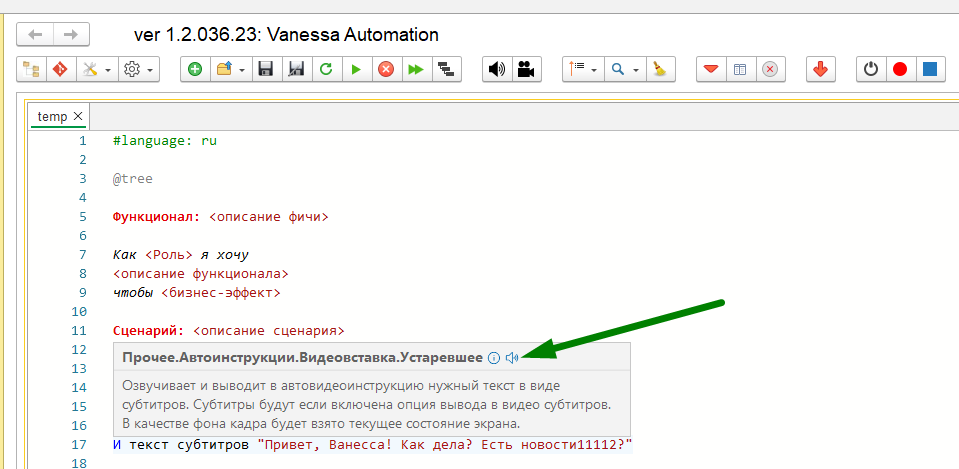Stop execution with the red X circle
This screenshot has width=959, height=469.
point(385,69)
